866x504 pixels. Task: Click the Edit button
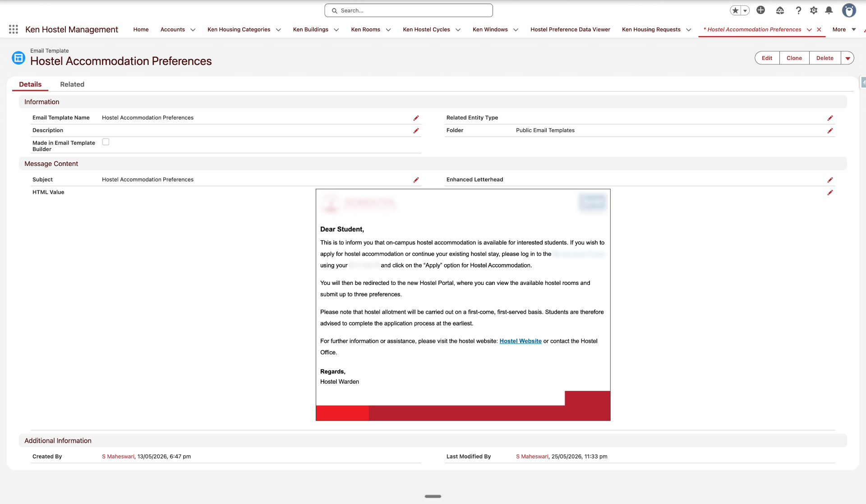767,58
